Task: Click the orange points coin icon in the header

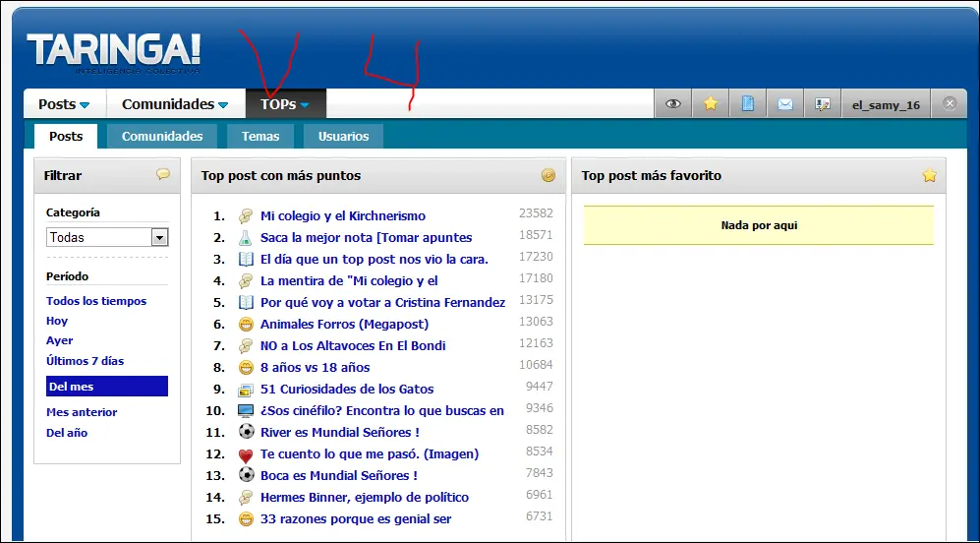Action: (548, 175)
